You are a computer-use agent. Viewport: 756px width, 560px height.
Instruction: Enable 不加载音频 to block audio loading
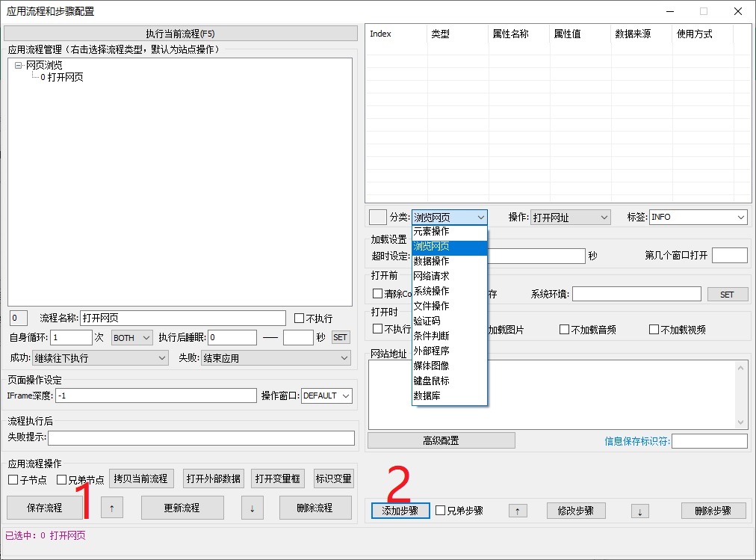566,329
